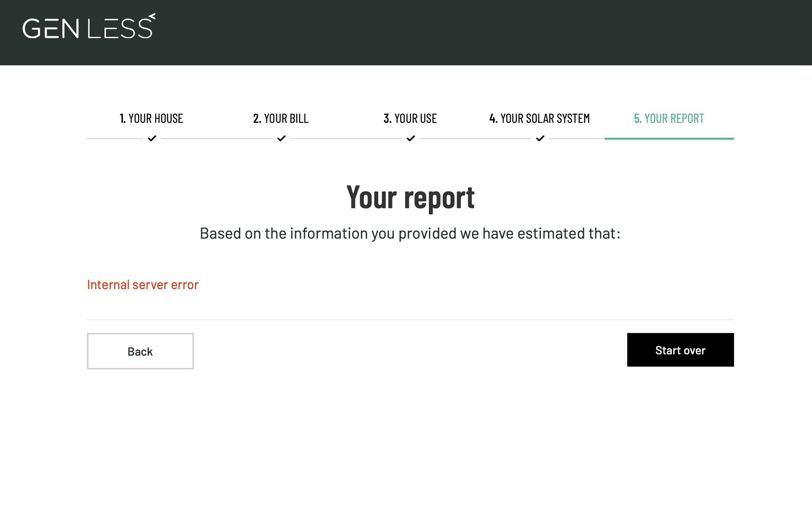Image resolution: width=812 pixels, height=518 pixels.
Task: Click checkmark under Your Use step
Action: [411, 138]
